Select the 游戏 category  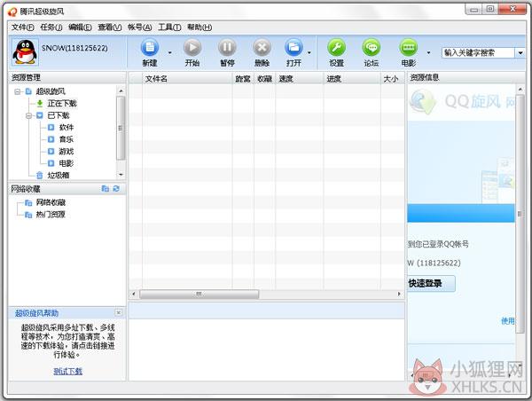coord(66,152)
